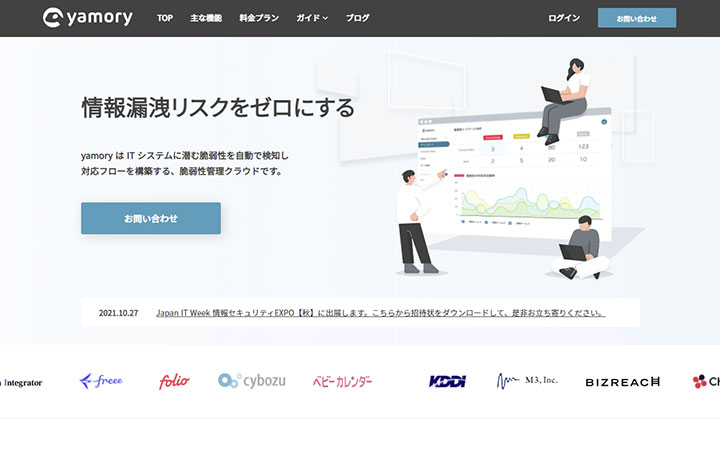Visit the ブログ page
Image resolution: width=720 pixels, height=450 pixels.
[x=357, y=18]
